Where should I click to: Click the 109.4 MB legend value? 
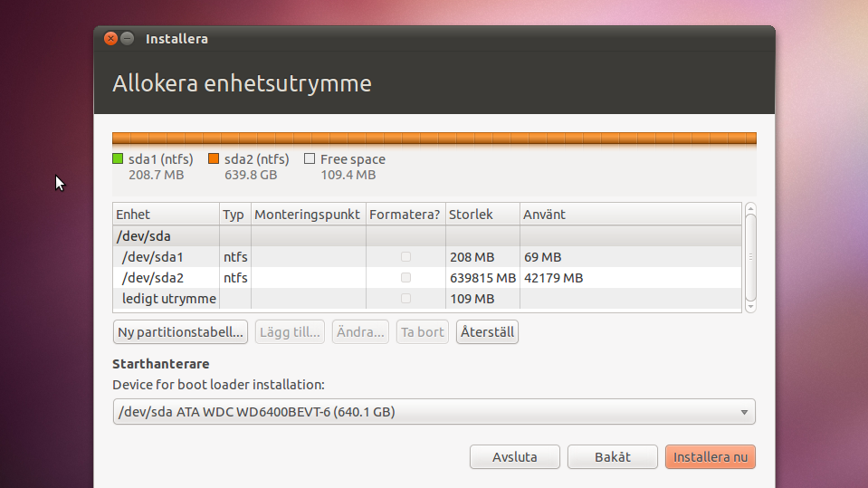[348, 175]
